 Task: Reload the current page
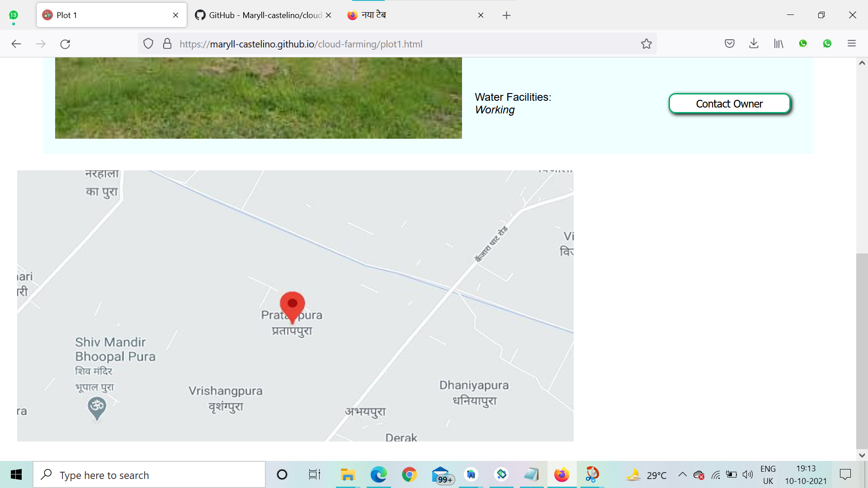(65, 44)
